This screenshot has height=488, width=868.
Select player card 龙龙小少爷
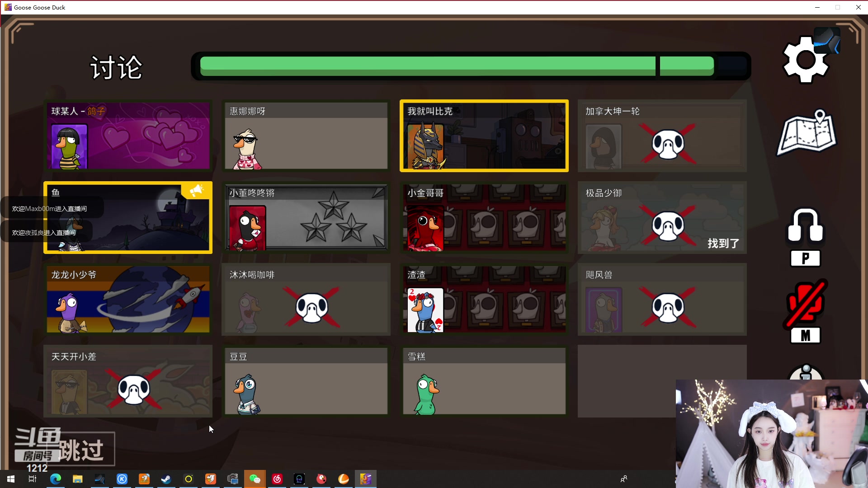pos(128,299)
